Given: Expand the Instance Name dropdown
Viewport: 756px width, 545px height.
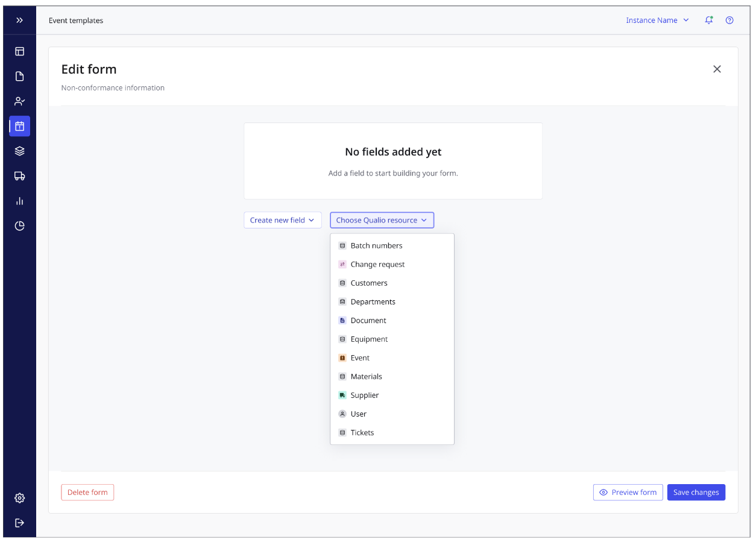Looking at the screenshot, I should pyautogui.click(x=657, y=20).
